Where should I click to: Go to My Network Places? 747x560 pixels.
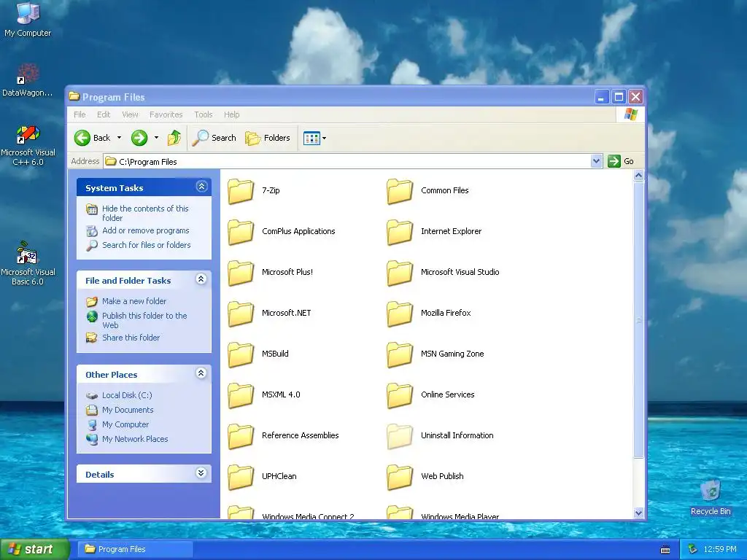point(135,439)
